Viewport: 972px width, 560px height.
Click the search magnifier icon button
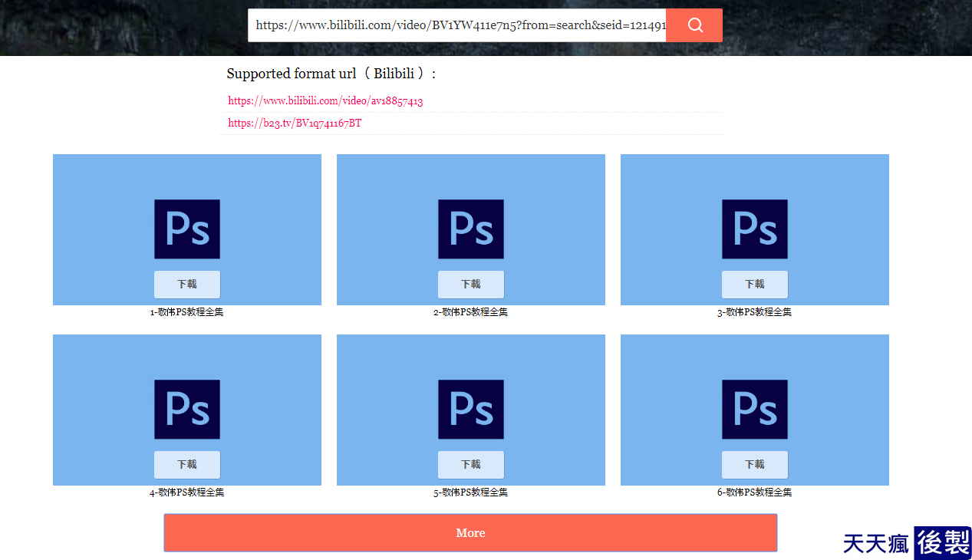click(694, 25)
